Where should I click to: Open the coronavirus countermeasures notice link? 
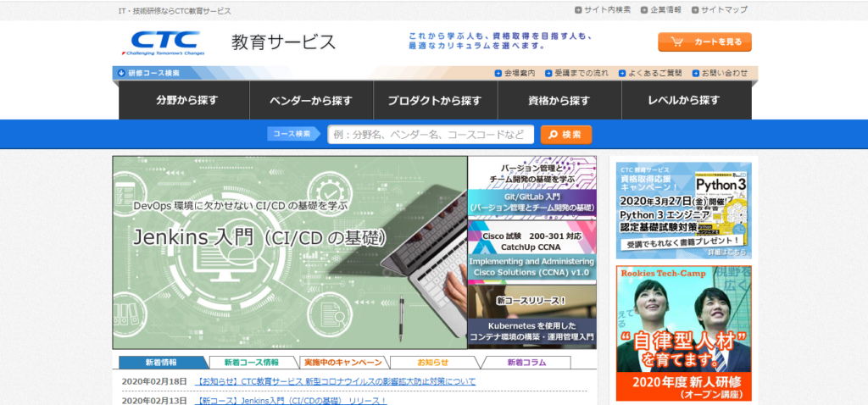335,382
